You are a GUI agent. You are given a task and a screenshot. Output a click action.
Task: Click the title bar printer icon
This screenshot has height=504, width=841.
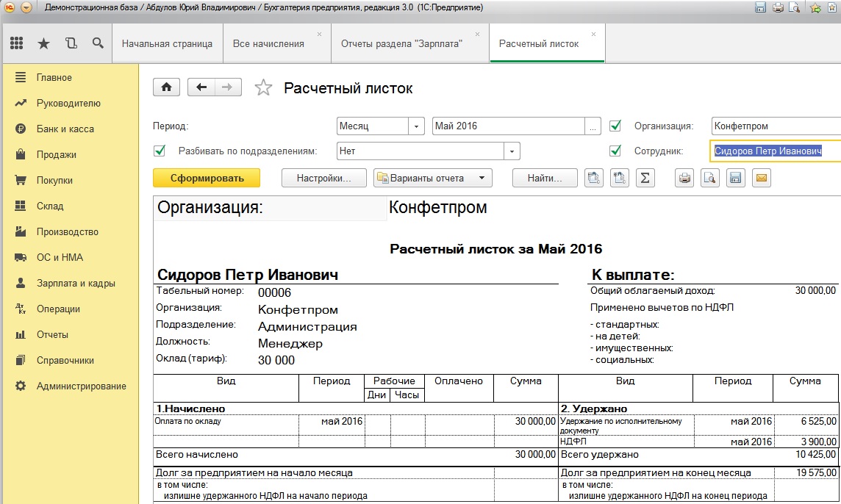point(778,7)
